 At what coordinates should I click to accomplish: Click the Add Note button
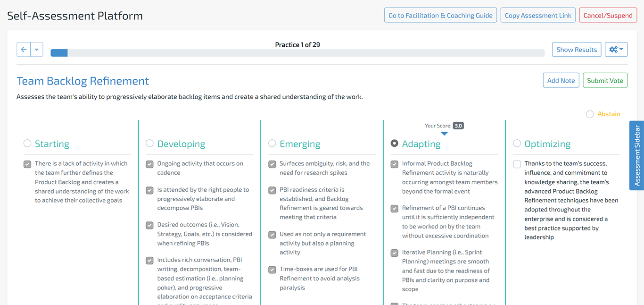point(561,80)
